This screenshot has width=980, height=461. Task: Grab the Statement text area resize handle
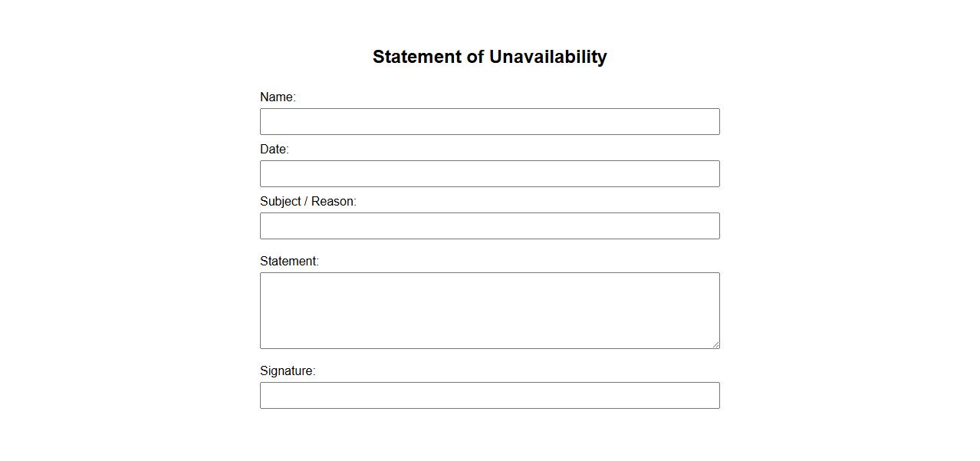[715, 344]
